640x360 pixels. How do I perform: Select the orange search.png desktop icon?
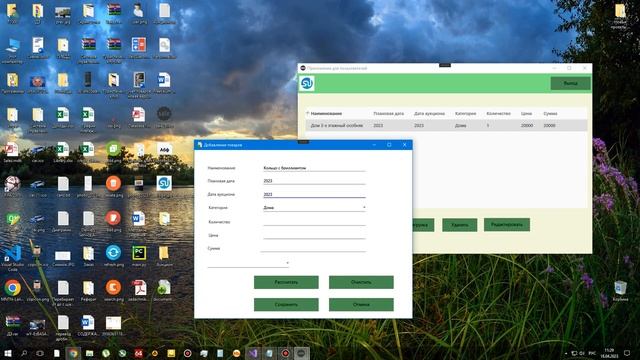113,291
